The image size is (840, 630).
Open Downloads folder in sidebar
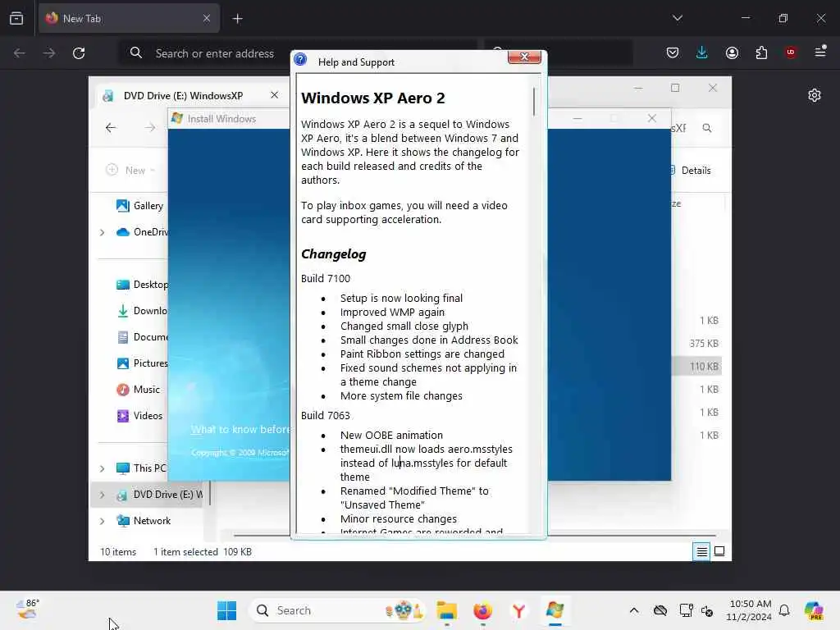click(142, 311)
